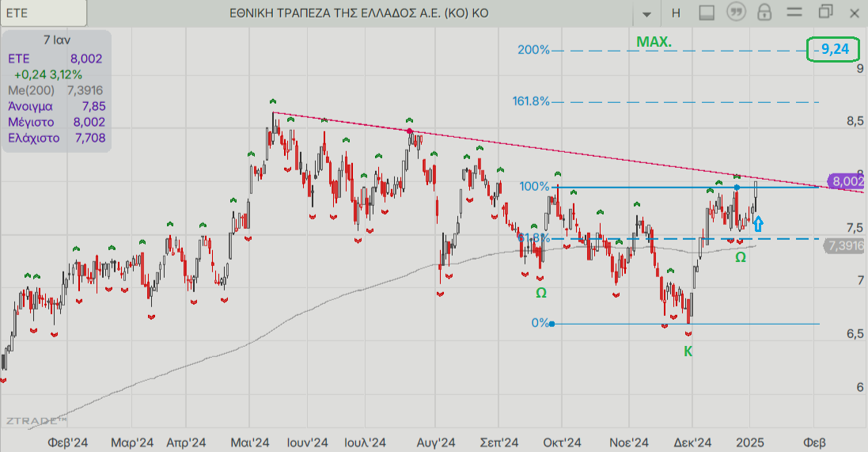
Task: Click the ETE 8,002 row in info panel
Action: coord(55,59)
